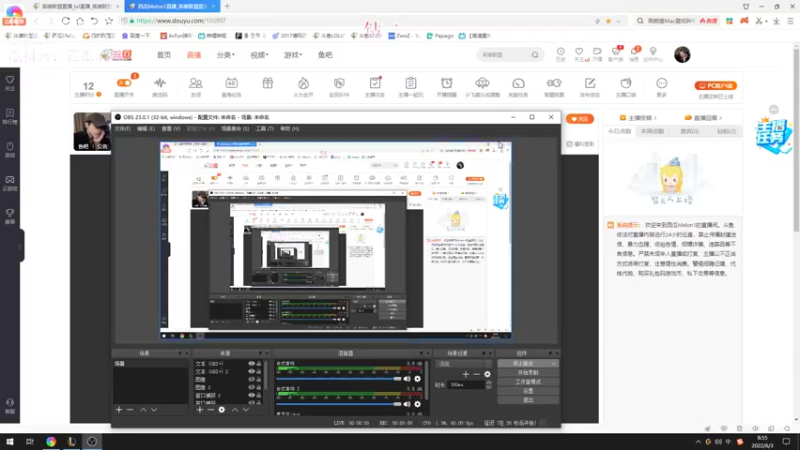Screen dimensions: 800x450
Task: Open the 主播任务 checklist icon
Action: point(375,83)
